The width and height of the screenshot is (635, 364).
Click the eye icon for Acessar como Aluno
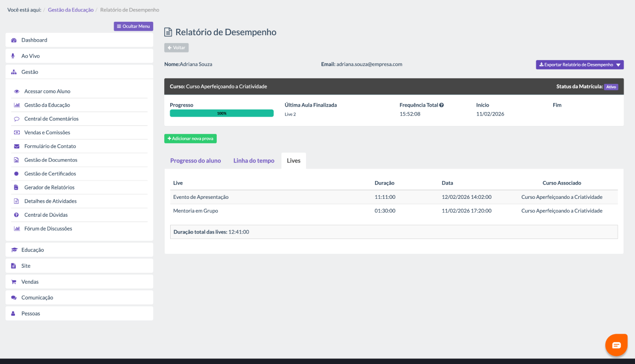coord(16,92)
